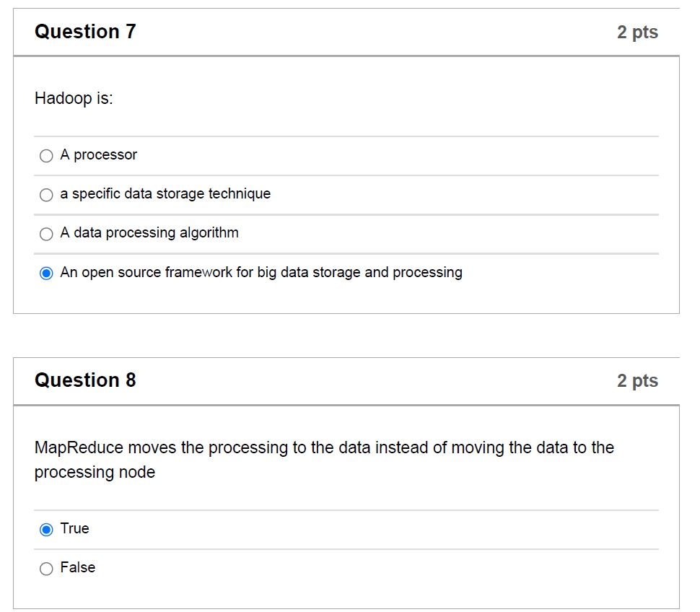This screenshot has width=700, height=612.
Task: Click the 'An open source framework for big data' label
Action: coord(261,272)
